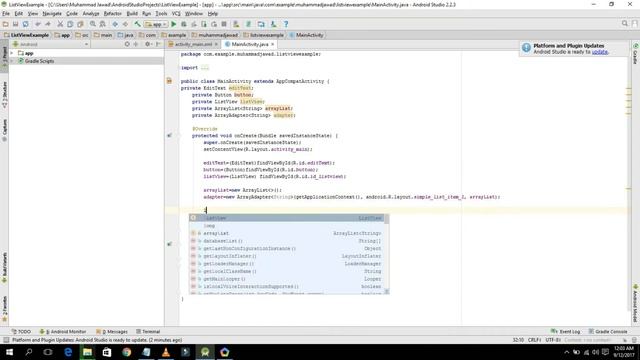The width and height of the screenshot is (640, 360).
Task: Click the update link in notification
Action: 600,52
